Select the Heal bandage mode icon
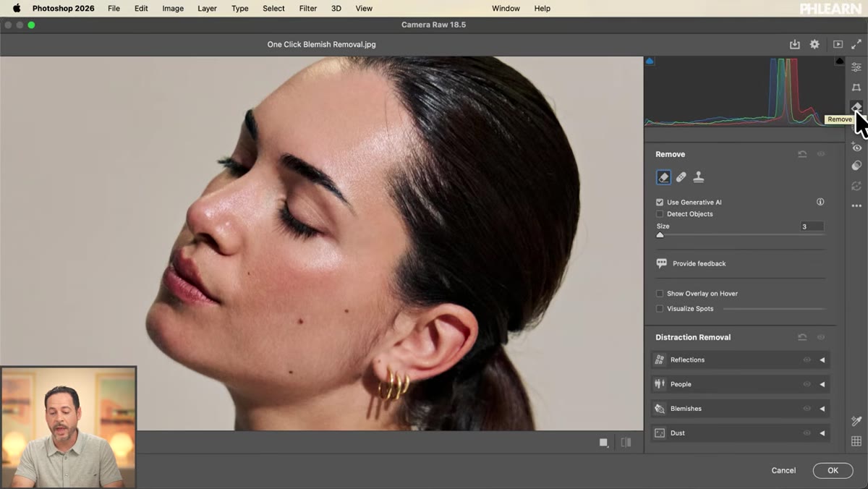868x489 pixels. (x=681, y=177)
